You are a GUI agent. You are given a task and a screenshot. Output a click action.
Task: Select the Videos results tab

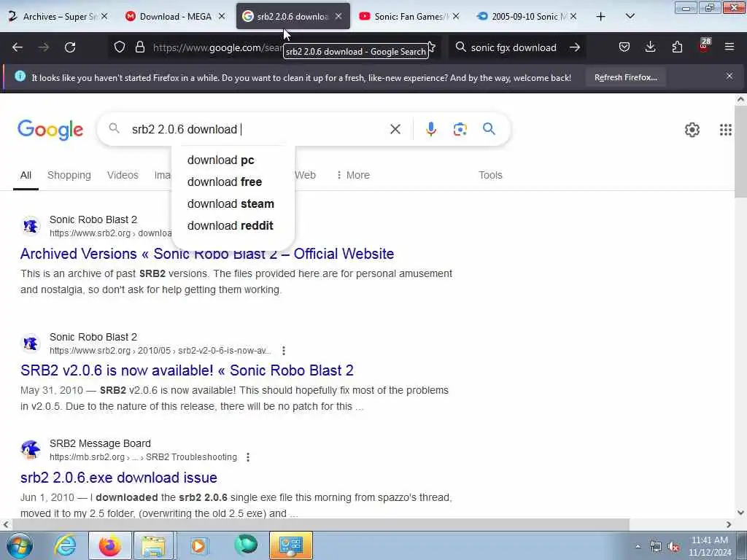point(123,175)
